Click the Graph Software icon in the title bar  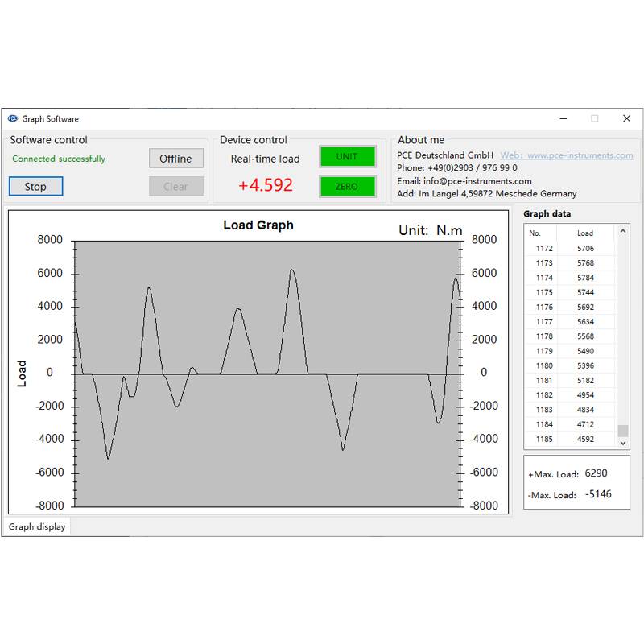tap(12, 118)
